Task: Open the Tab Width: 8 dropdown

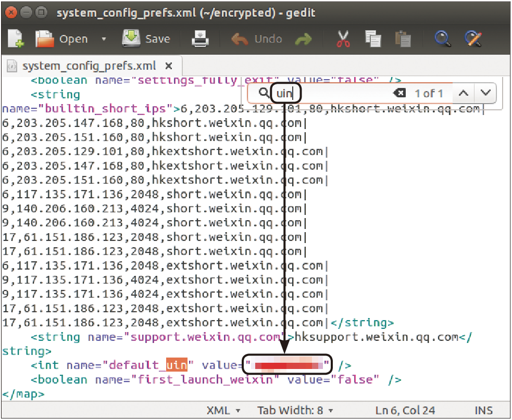Action: [x=295, y=410]
